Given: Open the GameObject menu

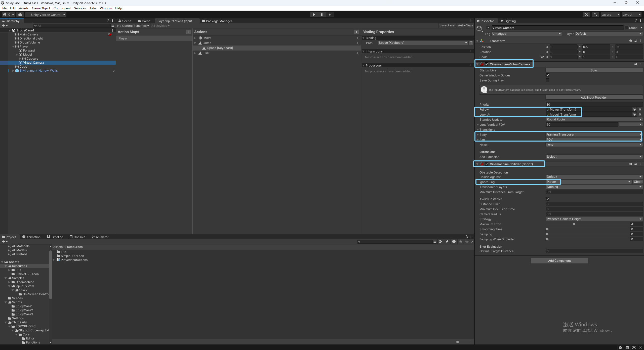Looking at the screenshot, I should coord(41,8).
